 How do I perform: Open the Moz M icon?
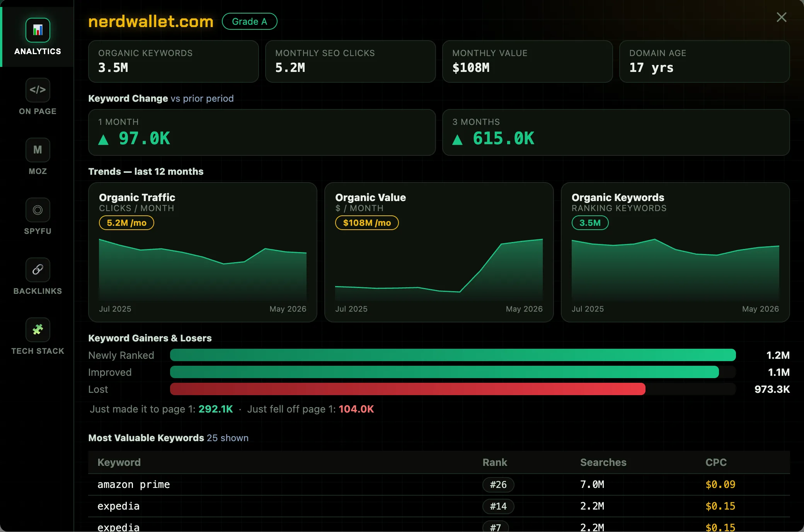[38, 150]
